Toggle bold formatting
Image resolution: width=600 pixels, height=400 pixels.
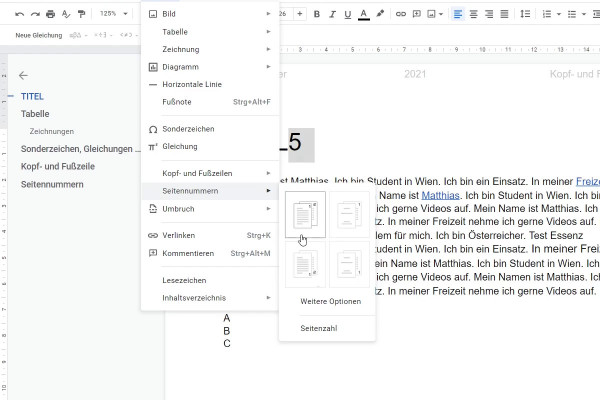pos(316,14)
